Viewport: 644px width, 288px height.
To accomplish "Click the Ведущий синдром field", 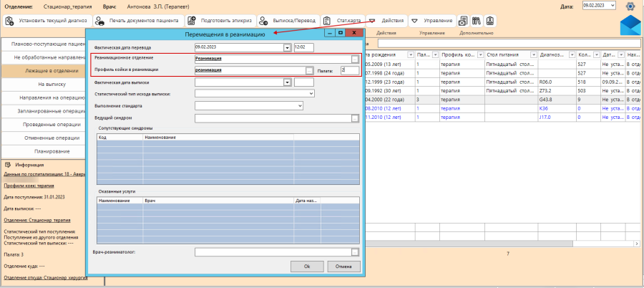I will [x=273, y=118].
